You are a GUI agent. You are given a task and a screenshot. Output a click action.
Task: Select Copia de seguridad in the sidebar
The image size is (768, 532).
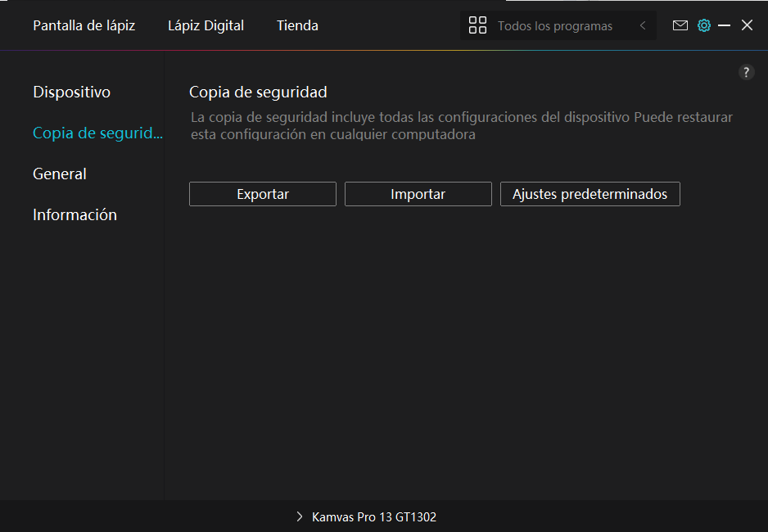[x=97, y=133]
